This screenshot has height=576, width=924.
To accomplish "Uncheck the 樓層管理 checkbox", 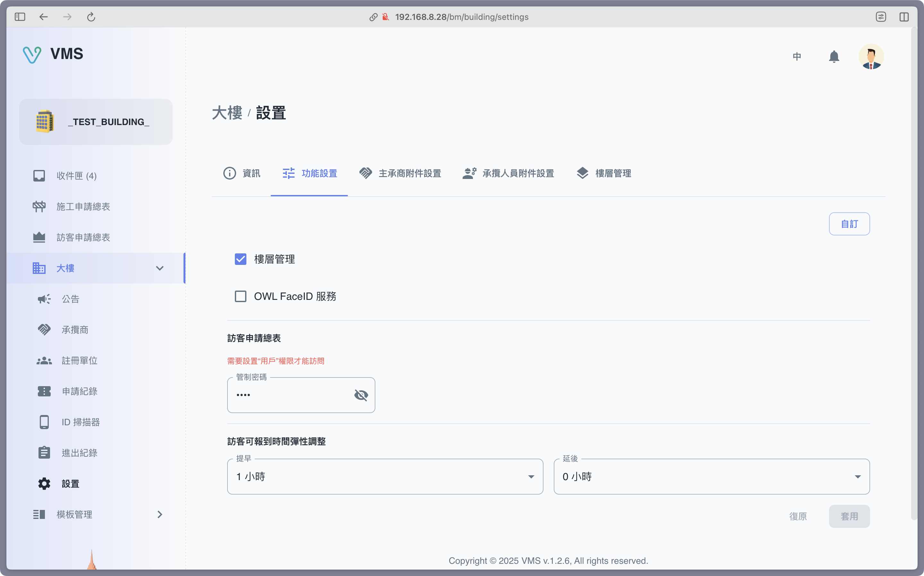I will tap(240, 259).
